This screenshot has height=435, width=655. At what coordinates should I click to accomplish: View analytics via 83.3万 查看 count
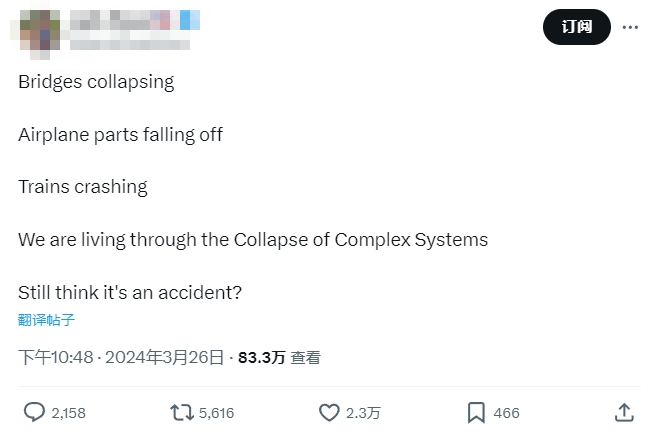[x=279, y=357]
